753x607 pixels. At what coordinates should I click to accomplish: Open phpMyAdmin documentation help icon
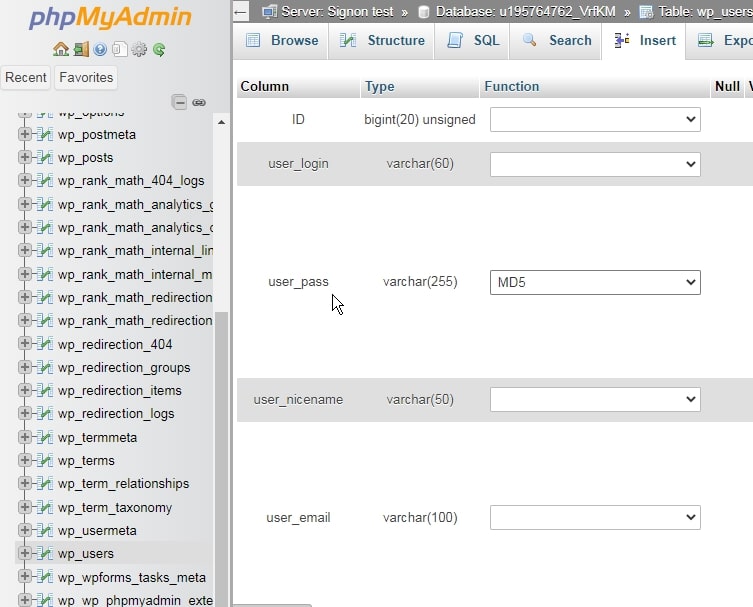click(x=100, y=49)
